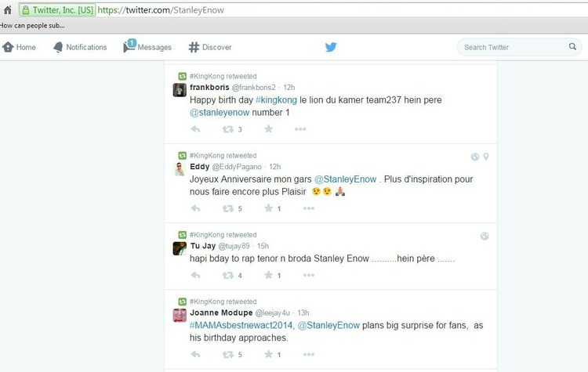
Task: Open @leejay4u handle link
Action: point(273,312)
